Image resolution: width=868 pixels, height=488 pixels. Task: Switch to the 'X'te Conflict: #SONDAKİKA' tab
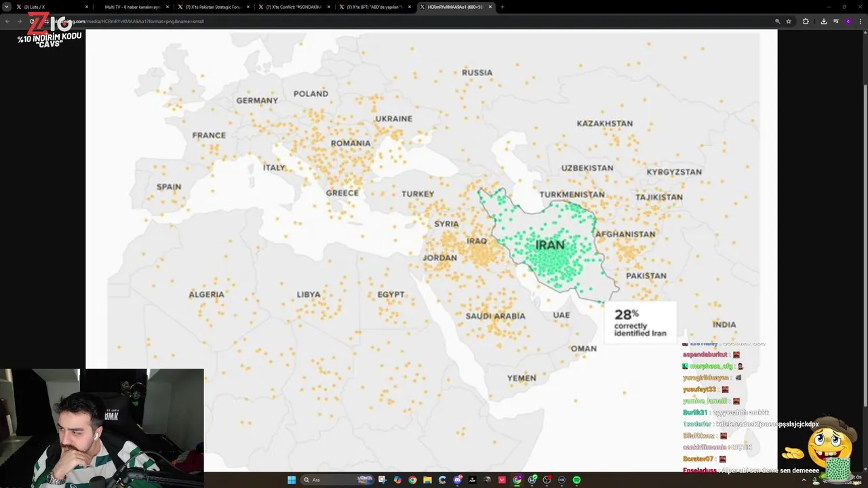click(x=293, y=7)
